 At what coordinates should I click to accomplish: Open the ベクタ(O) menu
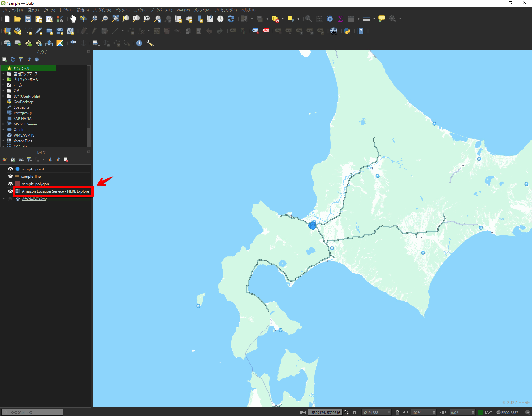[123, 10]
